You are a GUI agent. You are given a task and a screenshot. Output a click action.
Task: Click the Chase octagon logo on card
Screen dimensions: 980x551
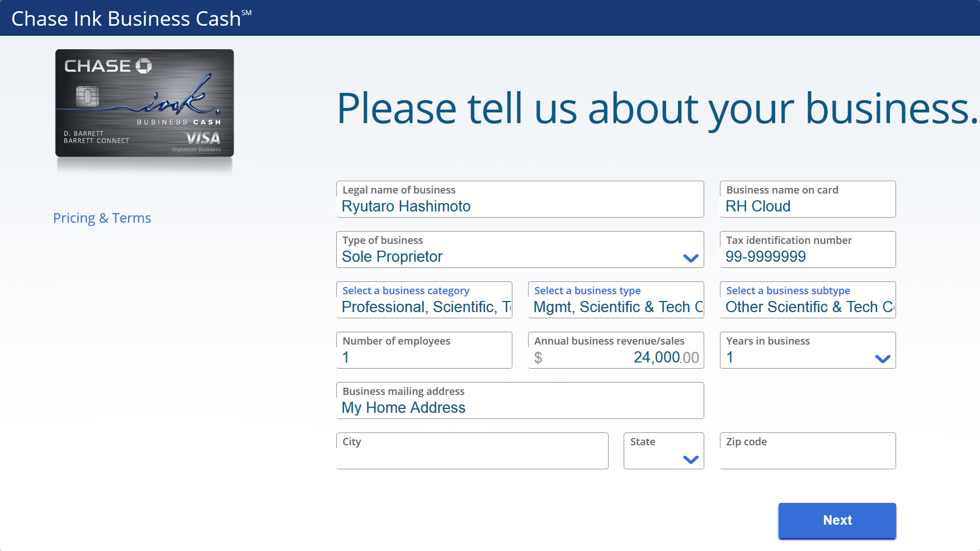point(144,66)
